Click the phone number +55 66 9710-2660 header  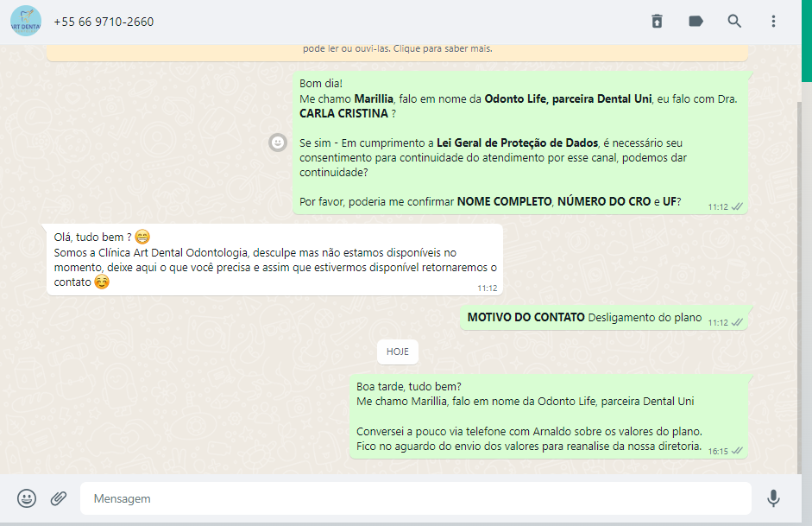click(104, 22)
